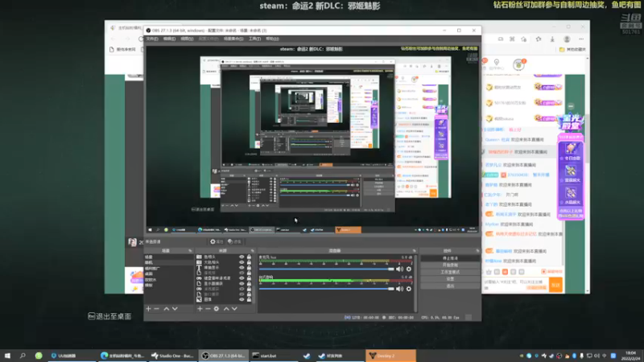Adjust the first mixer volume slider

coord(326,269)
